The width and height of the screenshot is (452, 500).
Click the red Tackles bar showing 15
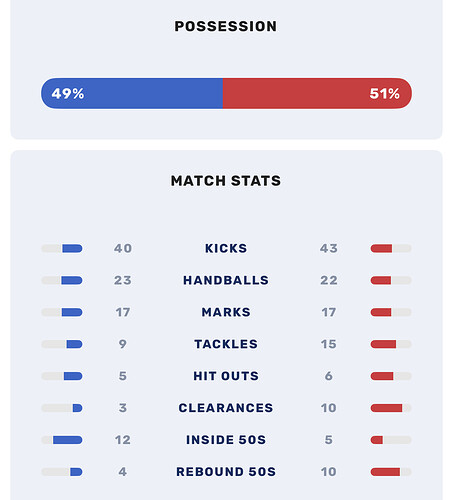[383, 344]
